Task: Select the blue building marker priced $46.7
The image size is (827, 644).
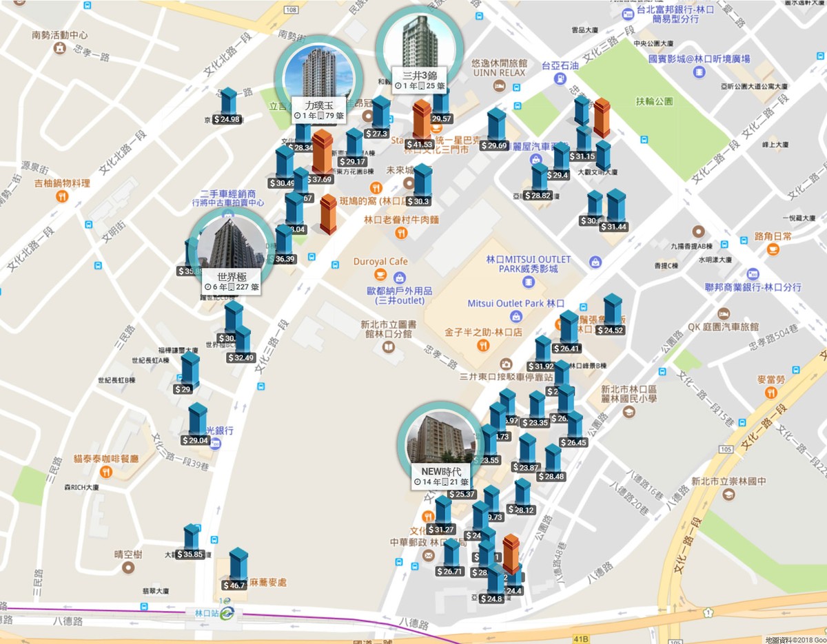Action: 238,565
